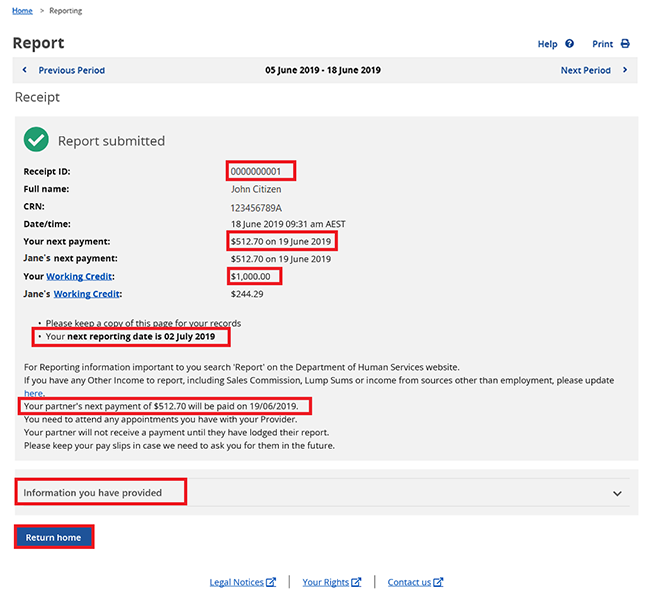Click the printer icon

625,44
